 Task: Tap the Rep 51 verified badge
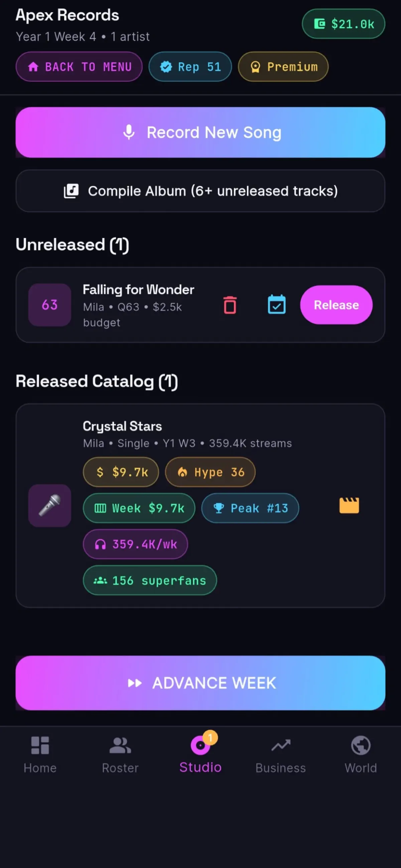190,67
